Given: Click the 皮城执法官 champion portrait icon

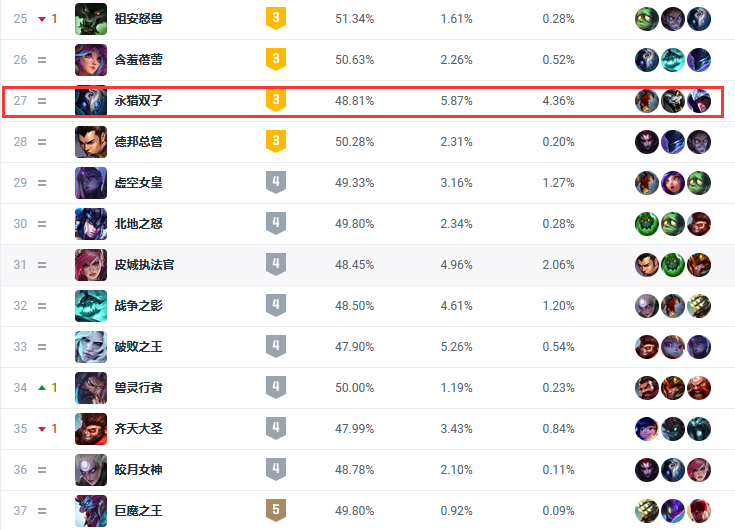Looking at the screenshot, I should click(x=91, y=265).
